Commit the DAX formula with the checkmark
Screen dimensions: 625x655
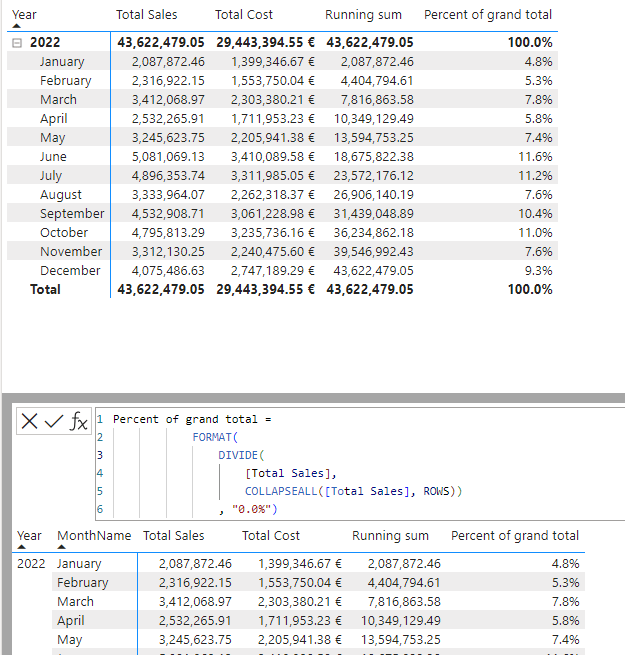tap(54, 422)
